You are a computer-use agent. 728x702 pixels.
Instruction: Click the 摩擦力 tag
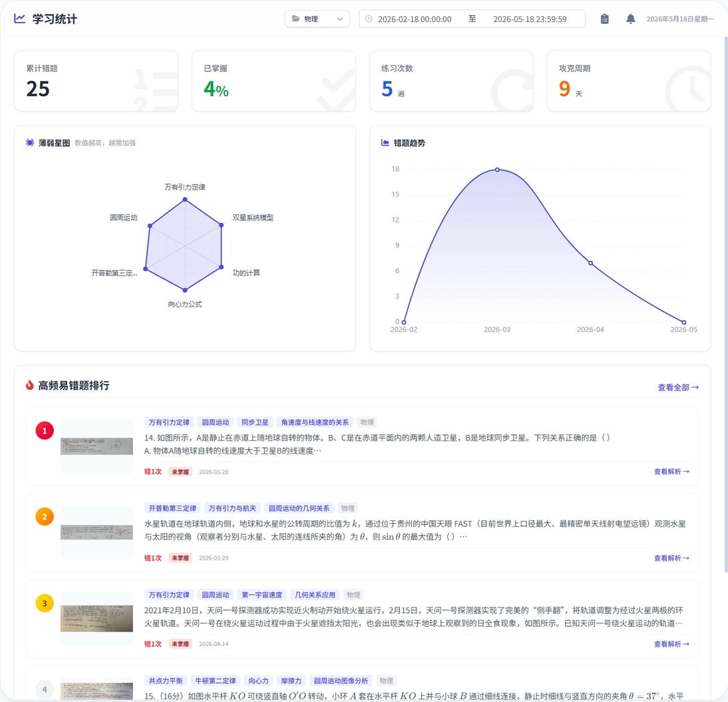(x=291, y=681)
